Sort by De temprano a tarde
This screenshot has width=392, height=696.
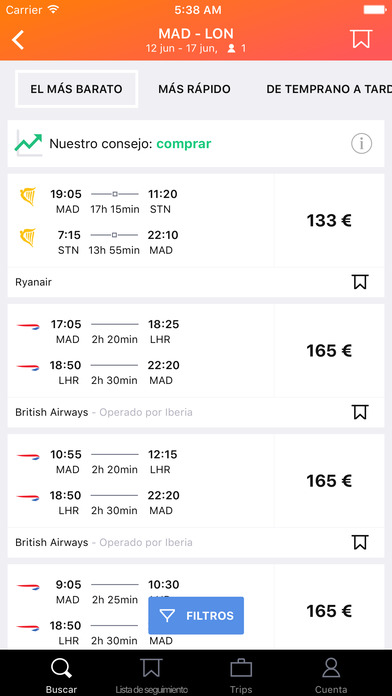pos(329,89)
